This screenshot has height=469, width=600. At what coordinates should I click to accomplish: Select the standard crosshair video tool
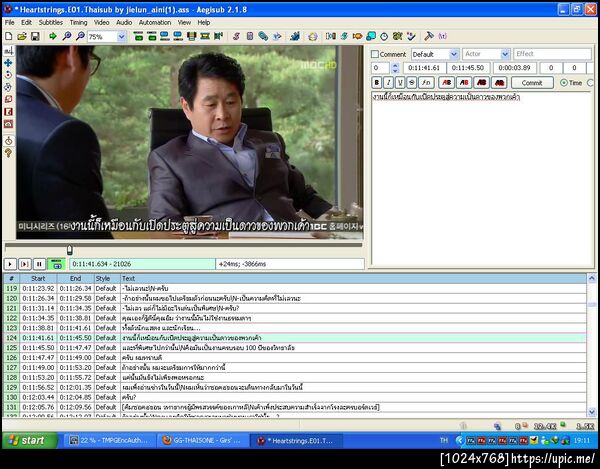(8, 50)
